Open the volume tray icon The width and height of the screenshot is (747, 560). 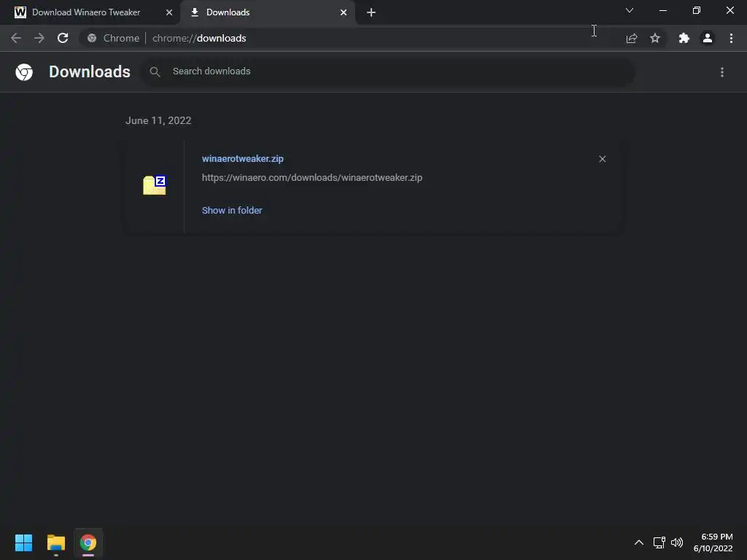[676, 542]
